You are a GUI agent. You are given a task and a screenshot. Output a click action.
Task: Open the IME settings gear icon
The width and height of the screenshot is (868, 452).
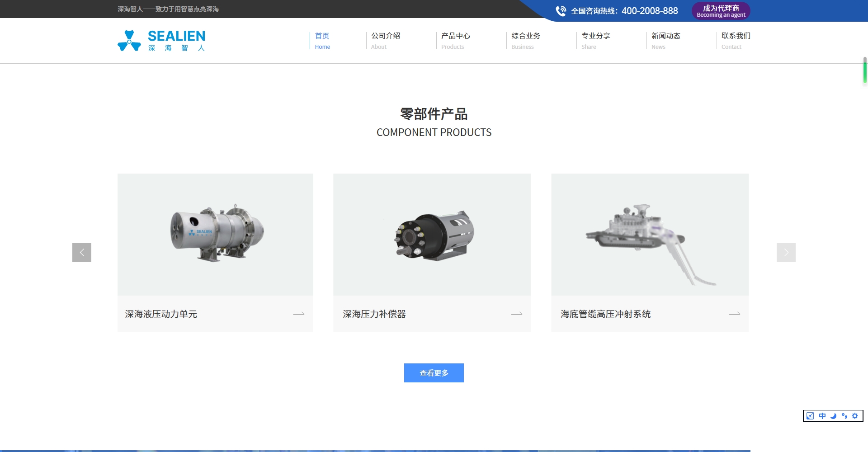click(855, 416)
